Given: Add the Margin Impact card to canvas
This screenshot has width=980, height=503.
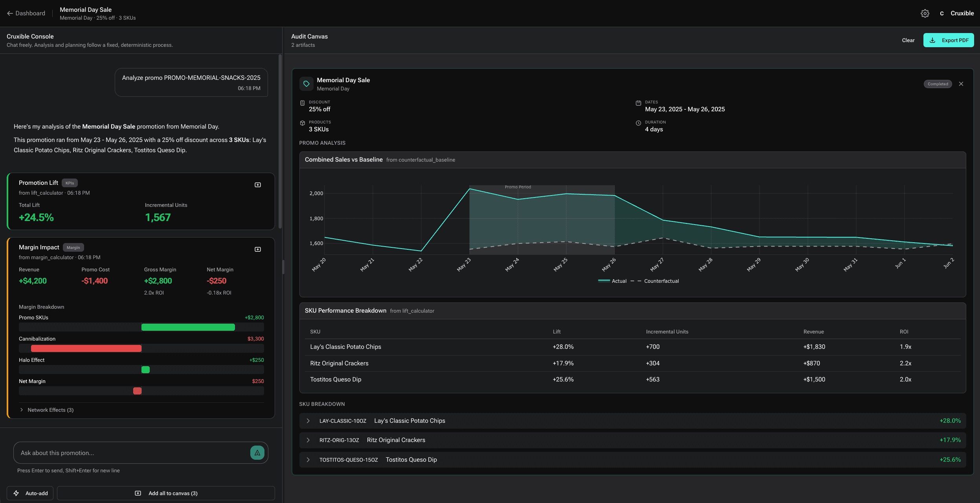Looking at the screenshot, I should (x=258, y=249).
